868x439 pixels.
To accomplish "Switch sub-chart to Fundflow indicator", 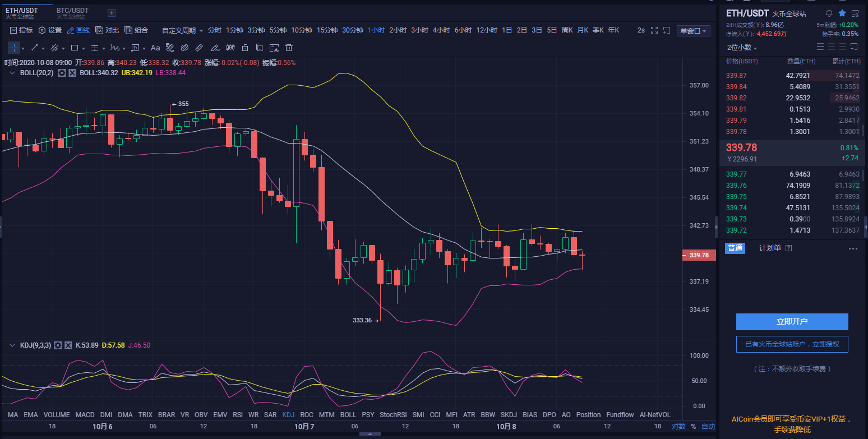I will [620, 415].
